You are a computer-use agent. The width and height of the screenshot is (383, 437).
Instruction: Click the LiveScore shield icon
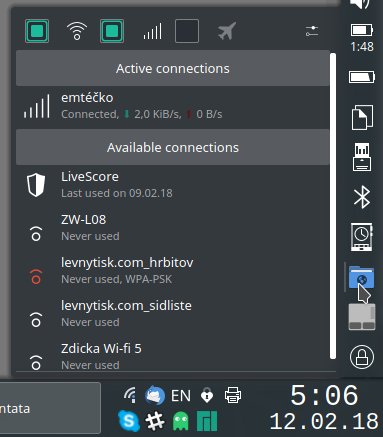[36, 185]
